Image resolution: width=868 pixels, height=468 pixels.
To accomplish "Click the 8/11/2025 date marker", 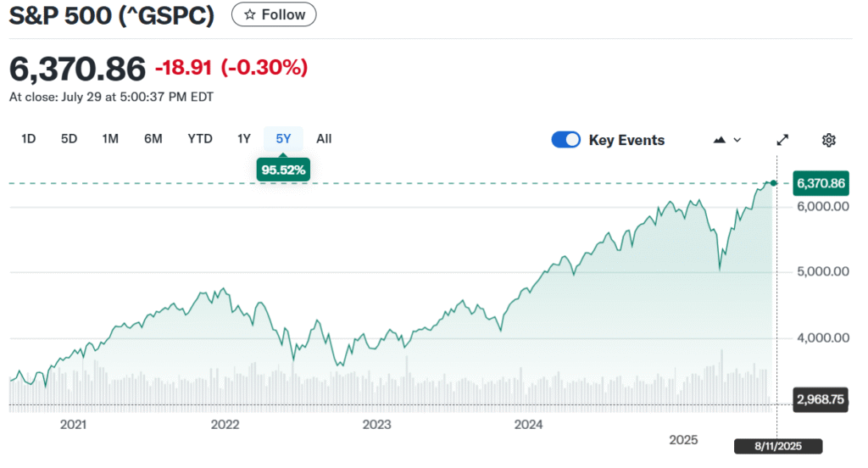I will pyautogui.click(x=777, y=445).
